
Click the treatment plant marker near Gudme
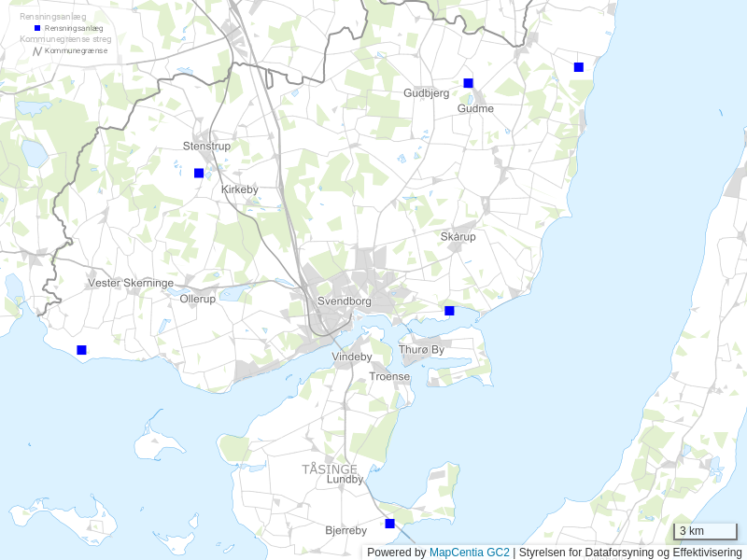click(468, 83)
